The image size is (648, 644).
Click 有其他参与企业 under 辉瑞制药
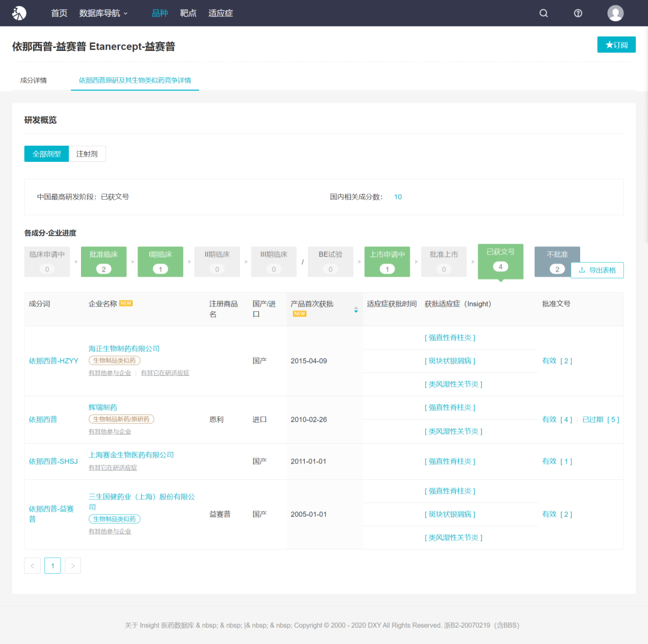[x=110, y=432]
